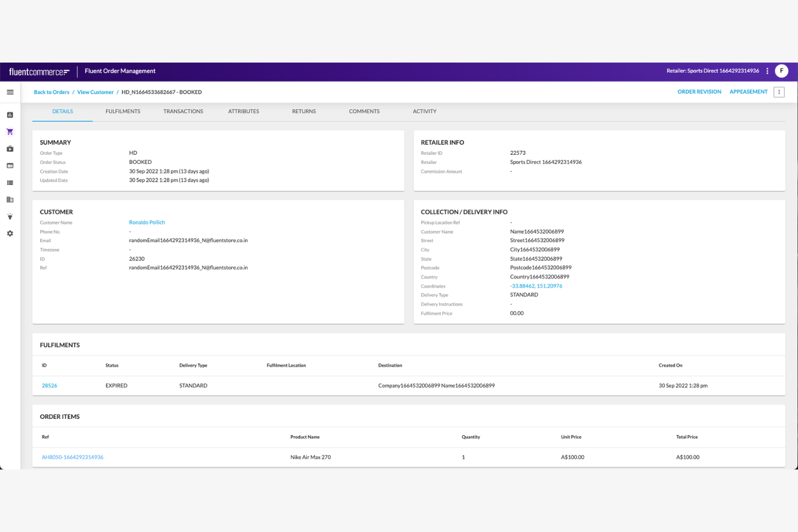The height and width of the screenshot is (532, 798).
Task: Click the Retailer: Sports Direct header text
Action: pyautogui.click(x=713, y=71)
